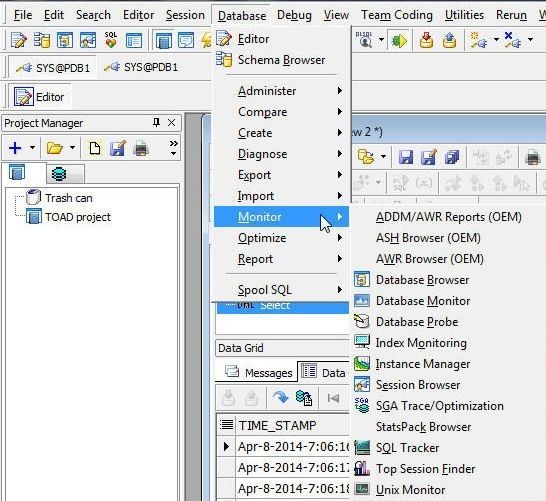
Task: Click the First Record icon in the Data Grid toolbar
Action: [334, 398]
